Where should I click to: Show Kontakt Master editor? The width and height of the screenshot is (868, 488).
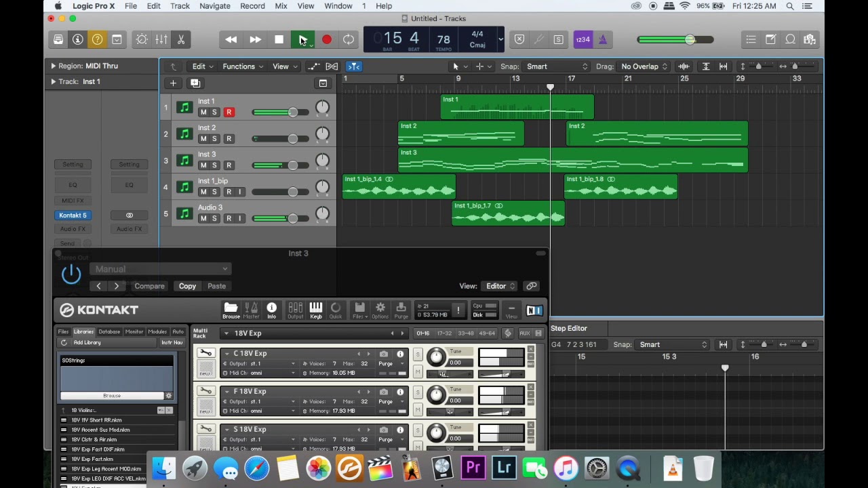point(251,310)
